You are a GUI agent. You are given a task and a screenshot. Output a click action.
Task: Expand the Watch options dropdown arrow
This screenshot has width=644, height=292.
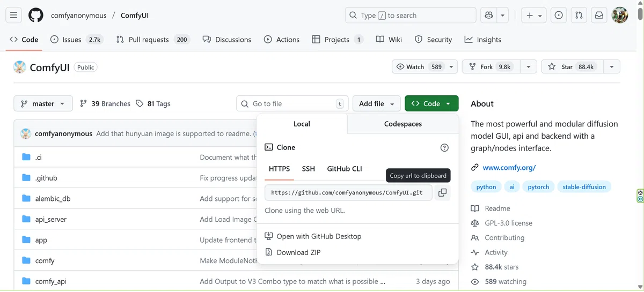451,67
